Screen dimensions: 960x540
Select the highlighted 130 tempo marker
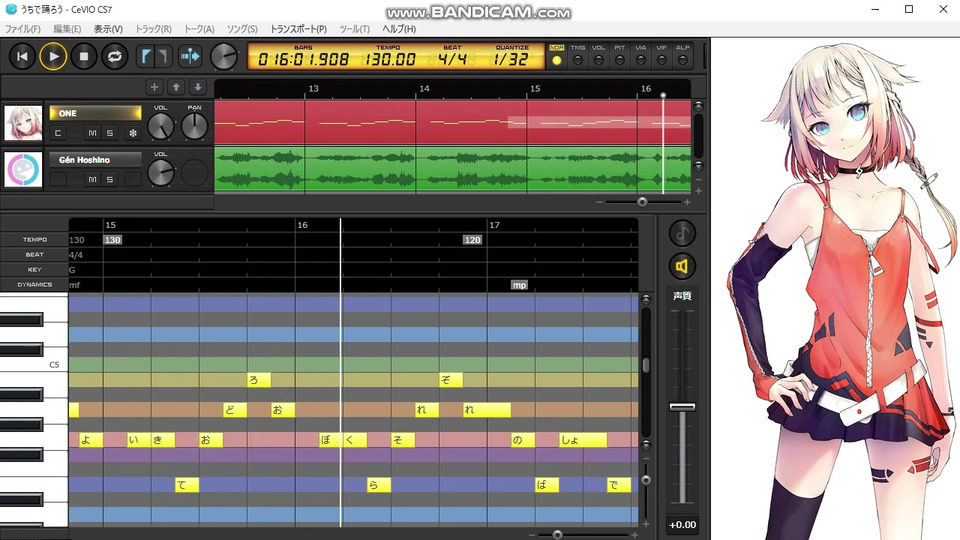(113, 240)
